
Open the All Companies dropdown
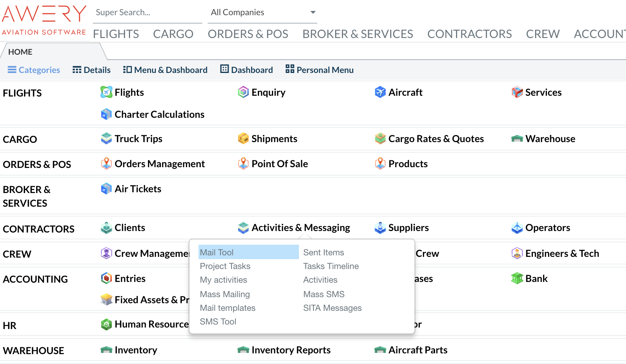[x=262, y=13]
